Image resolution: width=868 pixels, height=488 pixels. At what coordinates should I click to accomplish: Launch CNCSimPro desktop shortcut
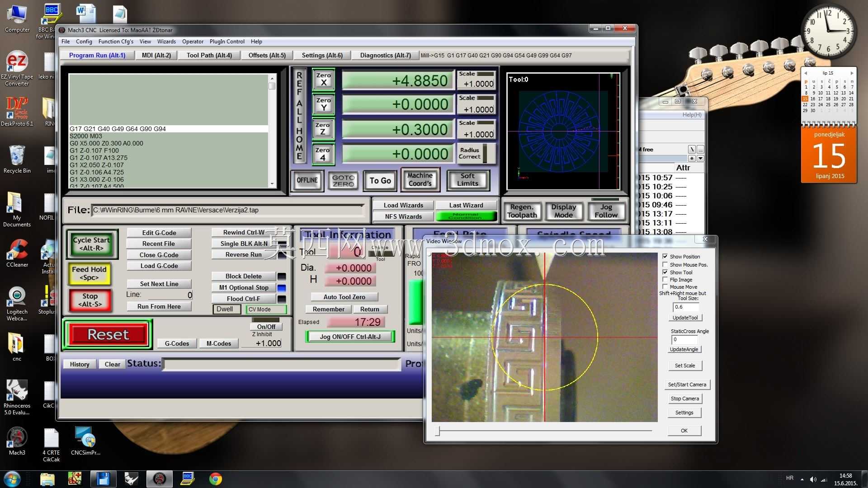coord(85,441)
